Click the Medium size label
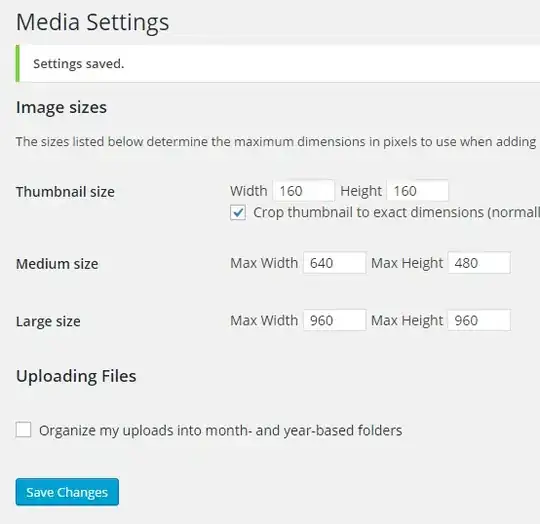Viewport: 540px width, 524px height. coord(57,264)
